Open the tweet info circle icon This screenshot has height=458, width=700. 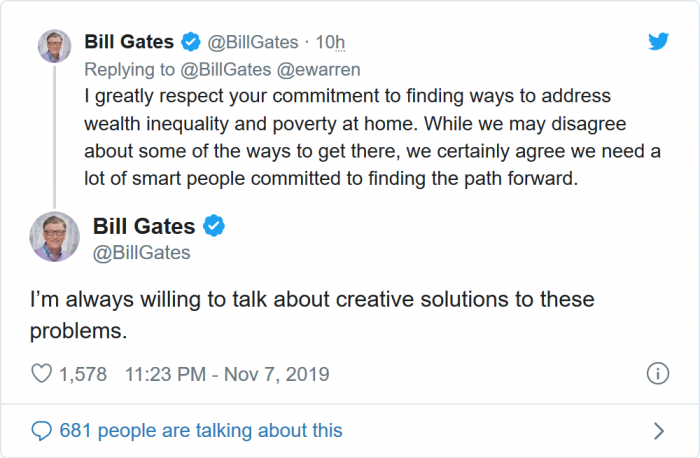657,375
